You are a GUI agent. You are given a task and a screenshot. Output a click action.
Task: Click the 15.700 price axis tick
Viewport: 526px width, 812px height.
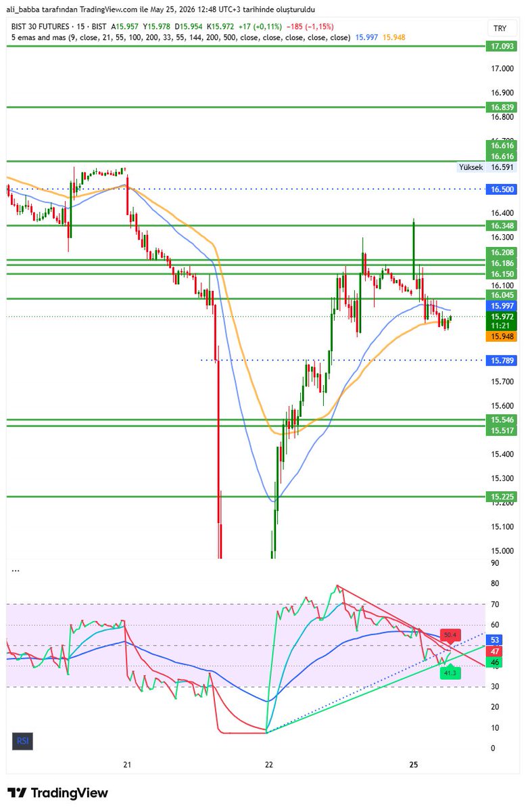(501, 382)
